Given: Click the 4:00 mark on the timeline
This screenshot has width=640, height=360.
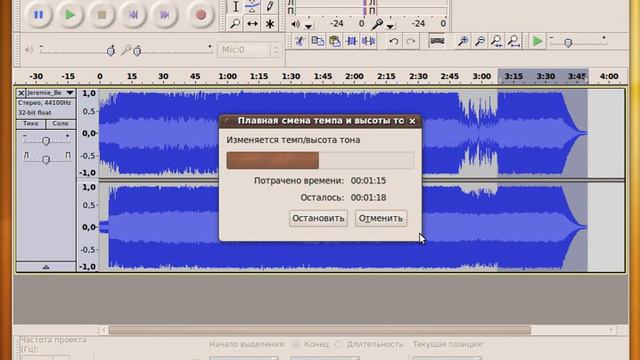Looking at the screenshot, I should (x=609, y=76).
